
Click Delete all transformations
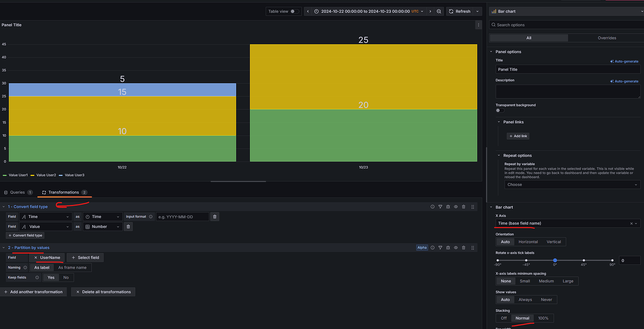tap(103, 291)
